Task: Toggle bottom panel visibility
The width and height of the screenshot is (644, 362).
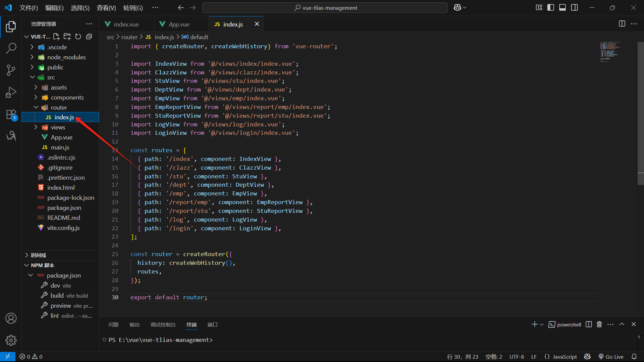Action: (562, 7)
